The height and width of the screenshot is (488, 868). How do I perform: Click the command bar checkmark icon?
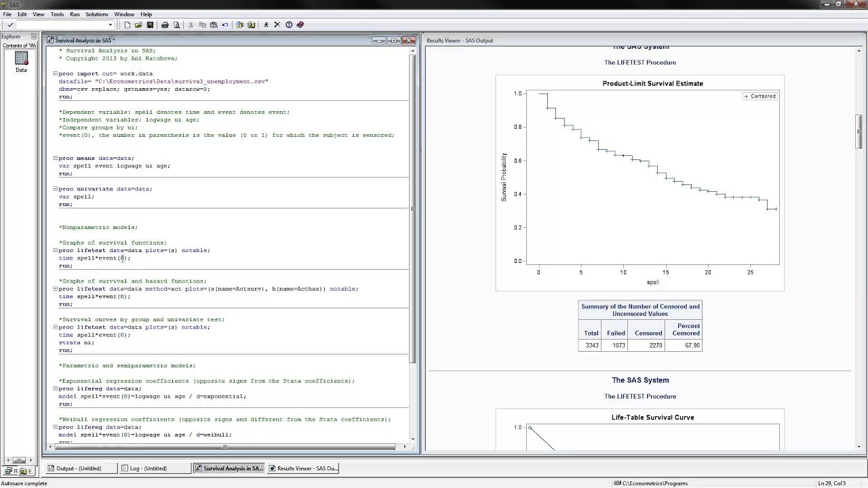[10, 25]
